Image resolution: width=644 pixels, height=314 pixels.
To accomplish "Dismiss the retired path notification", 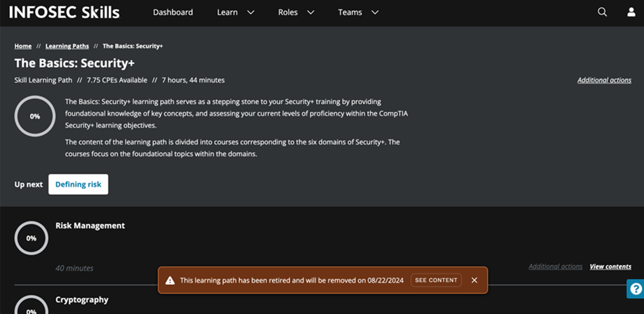I will [474, 280].
